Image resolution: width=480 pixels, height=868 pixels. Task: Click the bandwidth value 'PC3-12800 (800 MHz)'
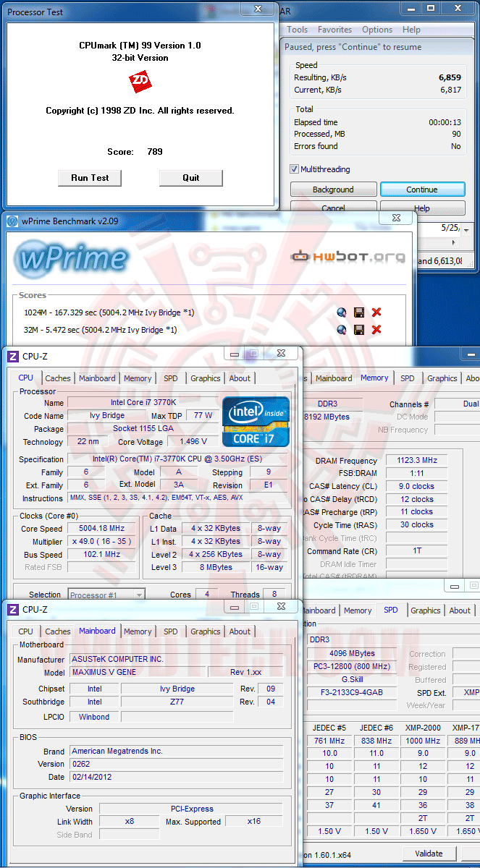click(352, 666)
